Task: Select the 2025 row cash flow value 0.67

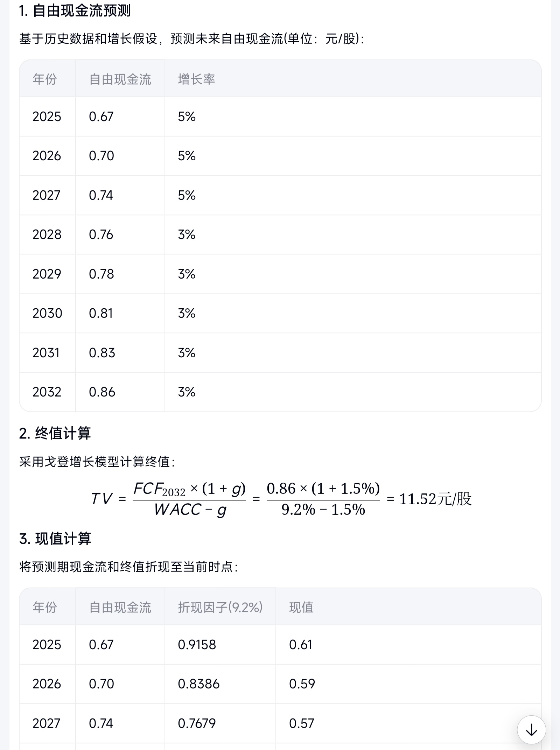Action: (x=101, y=117)
